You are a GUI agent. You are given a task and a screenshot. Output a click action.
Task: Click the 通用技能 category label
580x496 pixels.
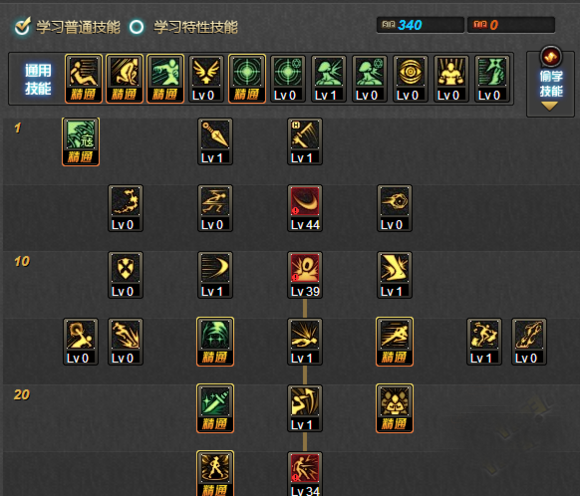[38, 79]
